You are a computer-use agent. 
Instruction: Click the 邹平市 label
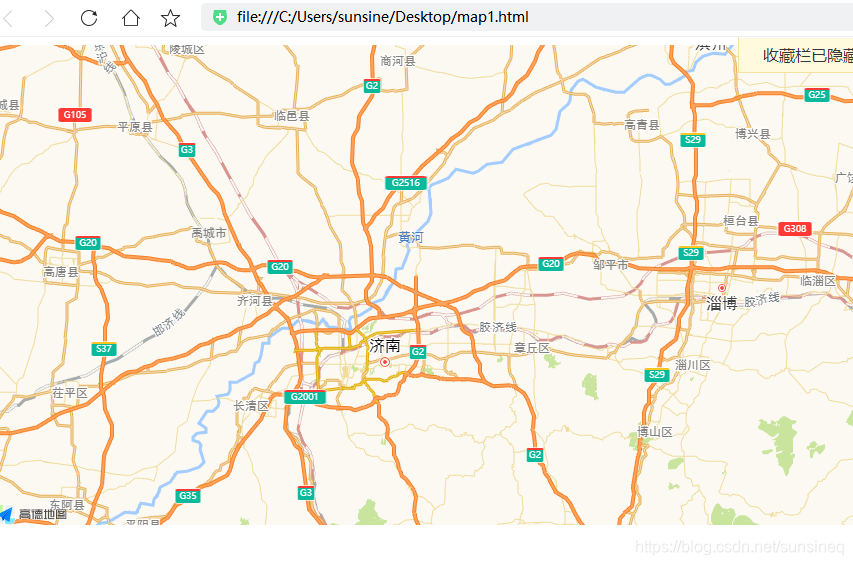click(x=611, y=265)
